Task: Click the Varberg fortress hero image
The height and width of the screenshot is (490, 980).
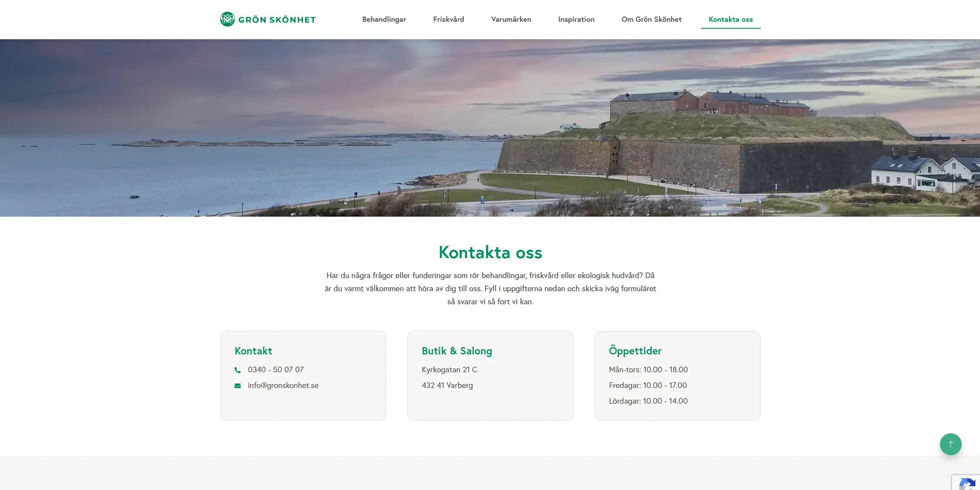Action: point(490,128)
